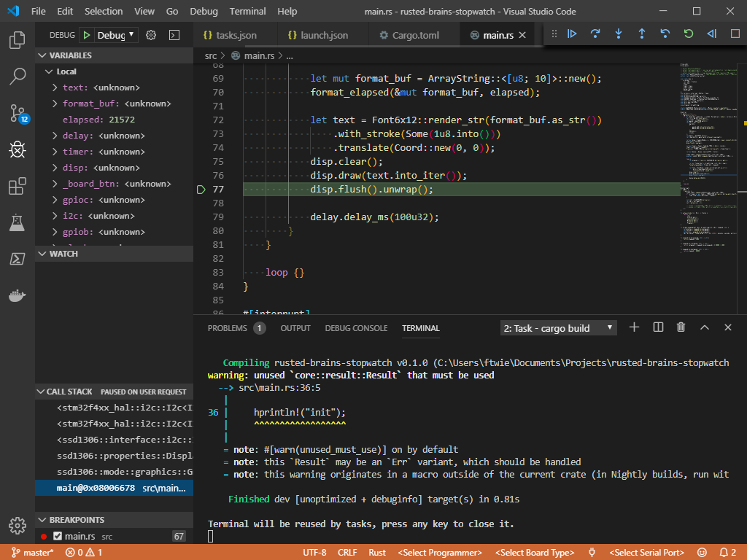The image size is (747, 560).
Task: Expand the format_buf variable
Action: (x=55, y=104)
